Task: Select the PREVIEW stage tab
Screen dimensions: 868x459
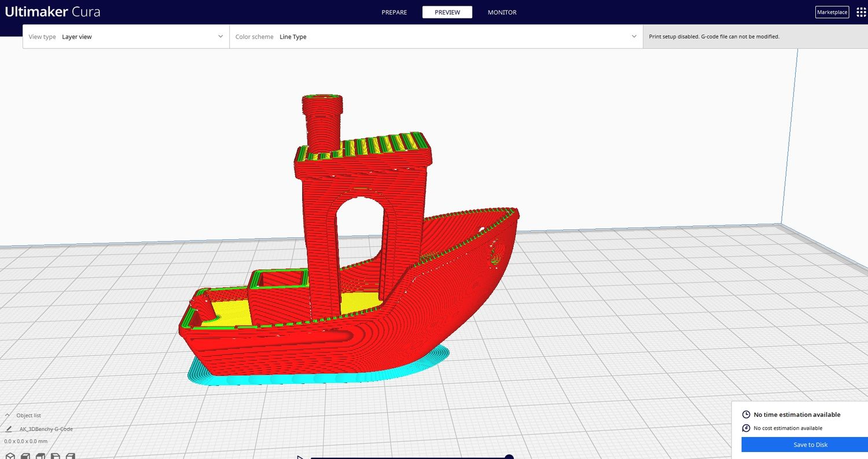Action: (447, 12)
